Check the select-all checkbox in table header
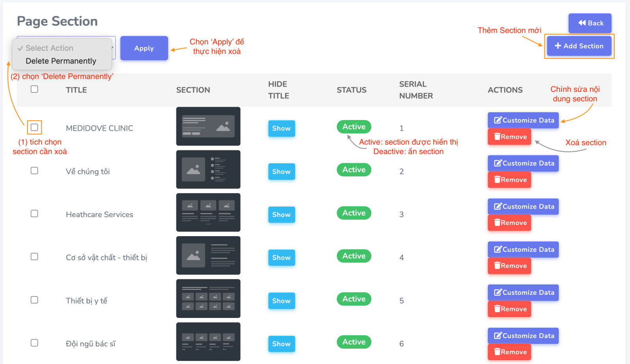Viewport: 630px width, 364px height. point(35,89)
